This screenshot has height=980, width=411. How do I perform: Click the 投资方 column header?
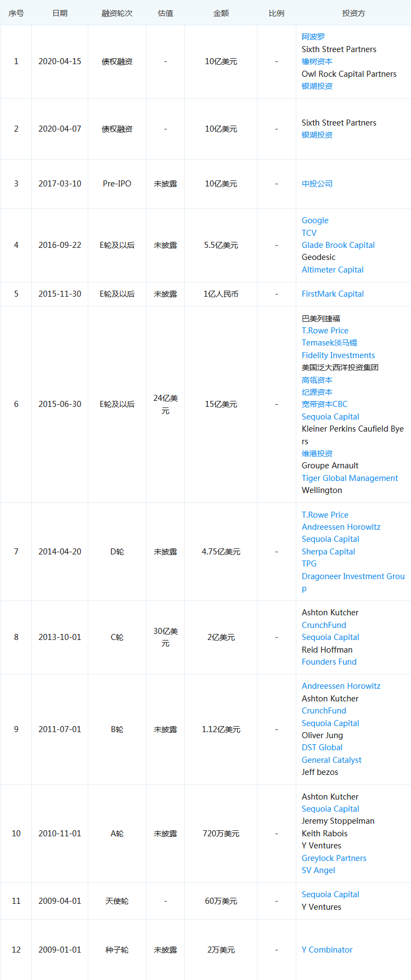pyautogui.click(x=353, y=13)
